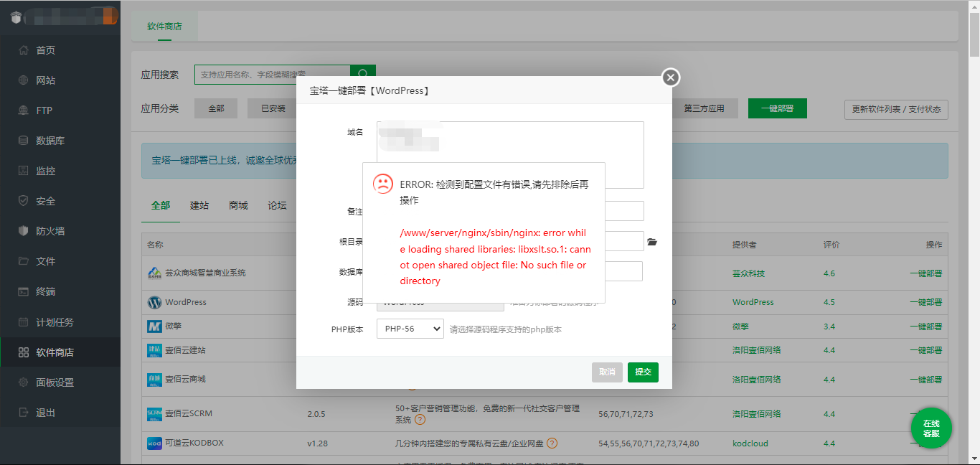Select the 论坛 tab
Viewport: 980px width, 465px height.
277,205
